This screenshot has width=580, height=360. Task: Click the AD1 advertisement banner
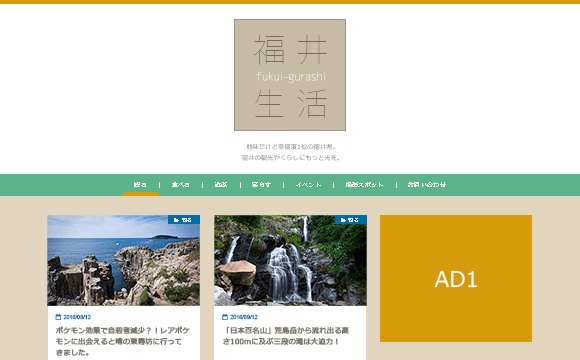tap(456, 279)
